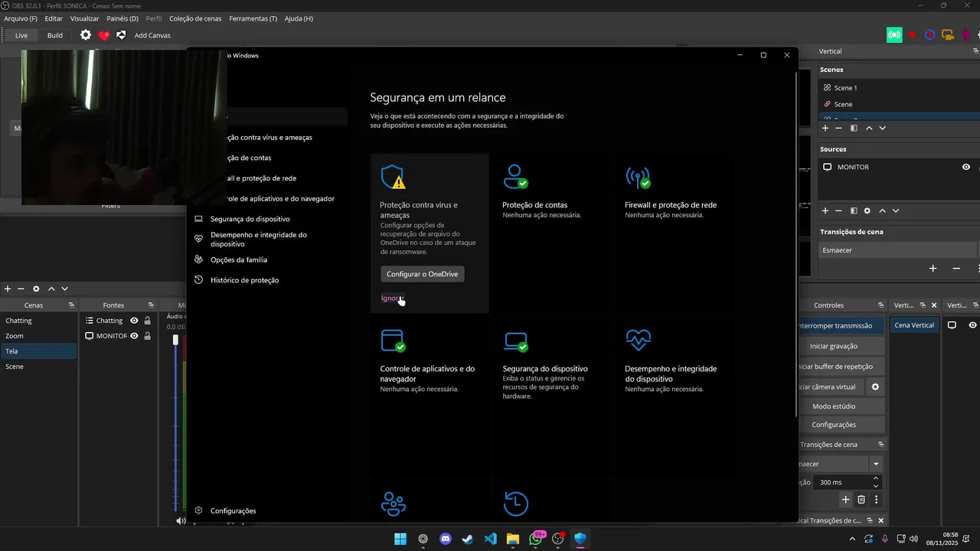Viewport: 980px width, 551px height.
Task: Open Visual Studio Code from taskbar
Action: coord(491,539)
